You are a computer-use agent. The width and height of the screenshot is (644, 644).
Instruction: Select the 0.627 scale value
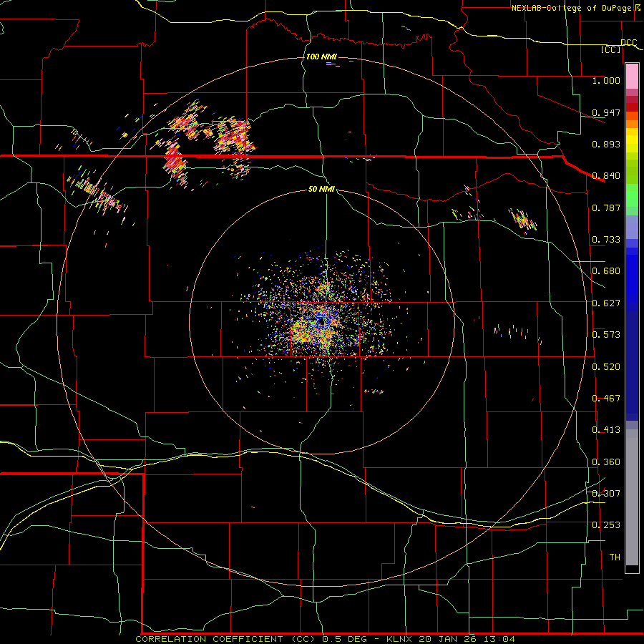(606, 303)
